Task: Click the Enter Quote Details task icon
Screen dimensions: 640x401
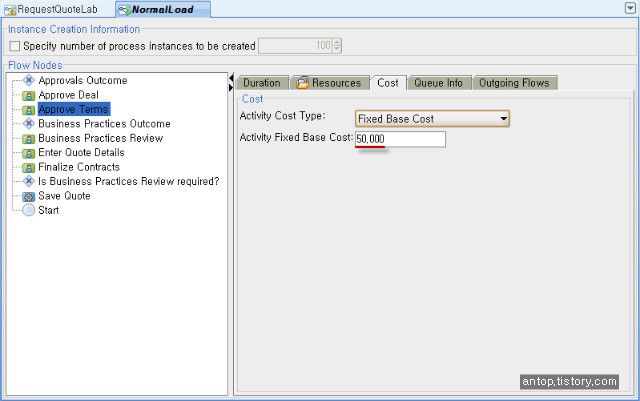Action: click(x=29, y=153)
